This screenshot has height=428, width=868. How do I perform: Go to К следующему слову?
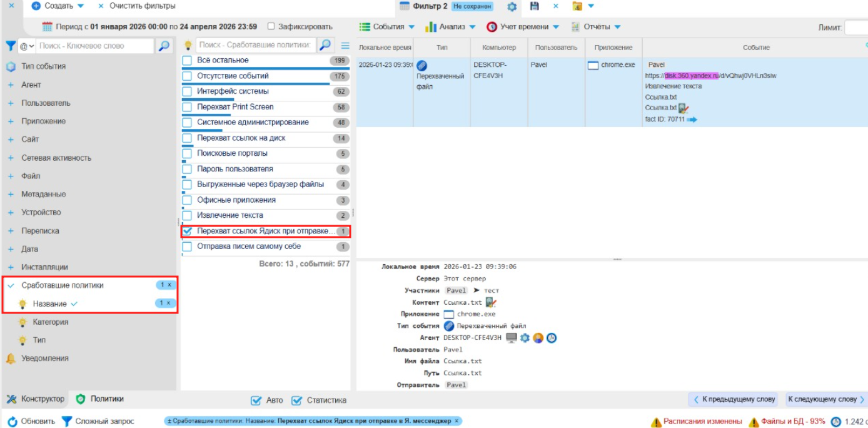click(x=825, y=399)
